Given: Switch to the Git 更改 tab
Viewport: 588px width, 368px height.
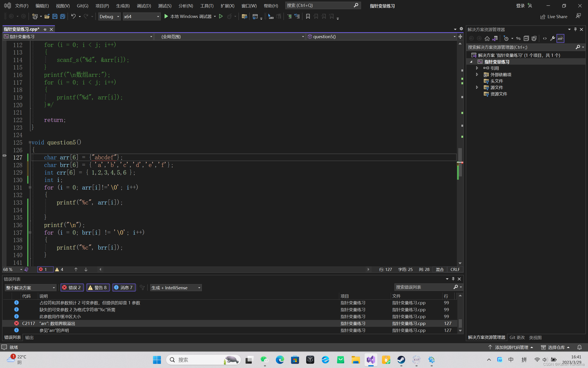Looking at the screenshot, I should (517, 337).
